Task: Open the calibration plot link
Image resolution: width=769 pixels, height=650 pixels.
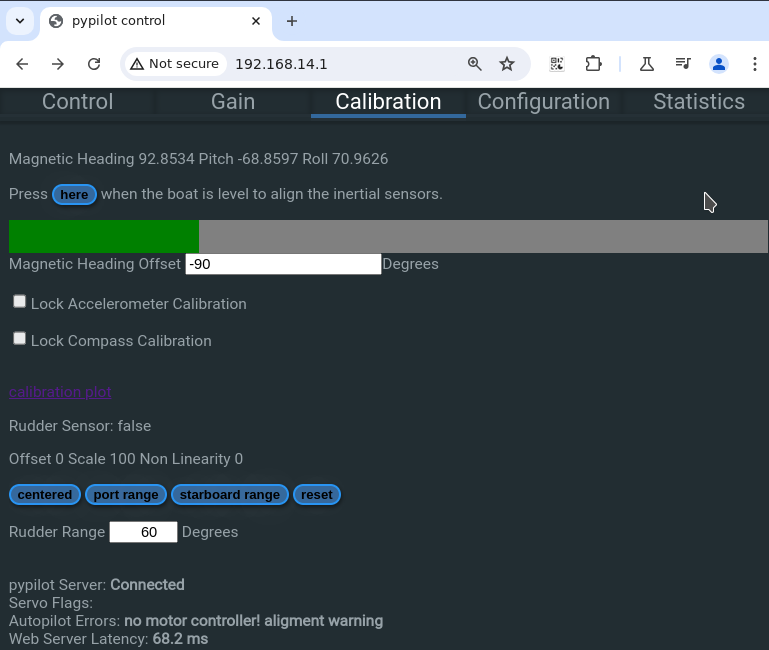Action: (60, 392)
